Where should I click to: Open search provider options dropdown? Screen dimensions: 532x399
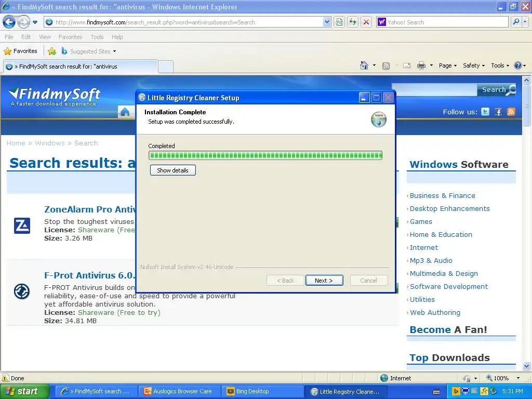coord(525,22)
